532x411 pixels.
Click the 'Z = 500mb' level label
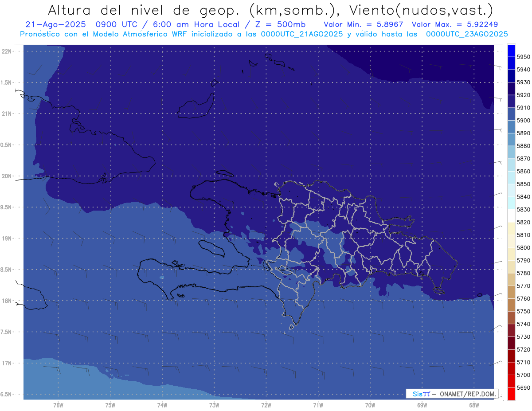coord(280,24)
